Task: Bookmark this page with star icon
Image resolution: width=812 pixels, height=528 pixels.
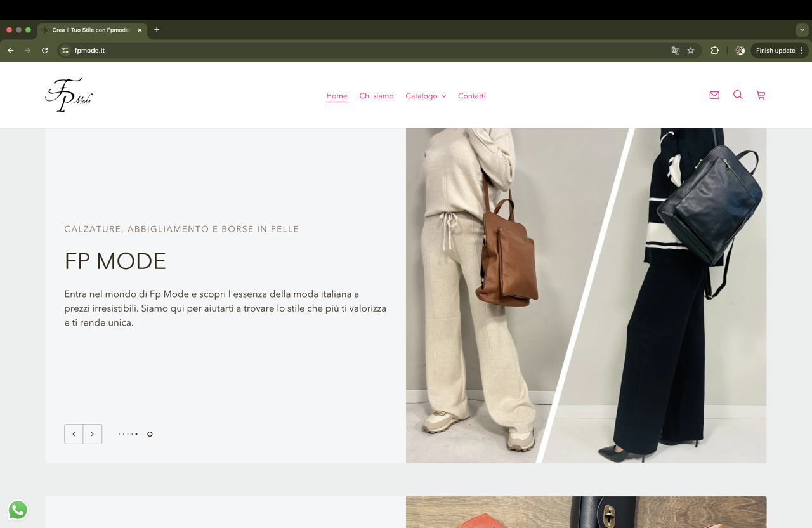Action: coord(691,51)
